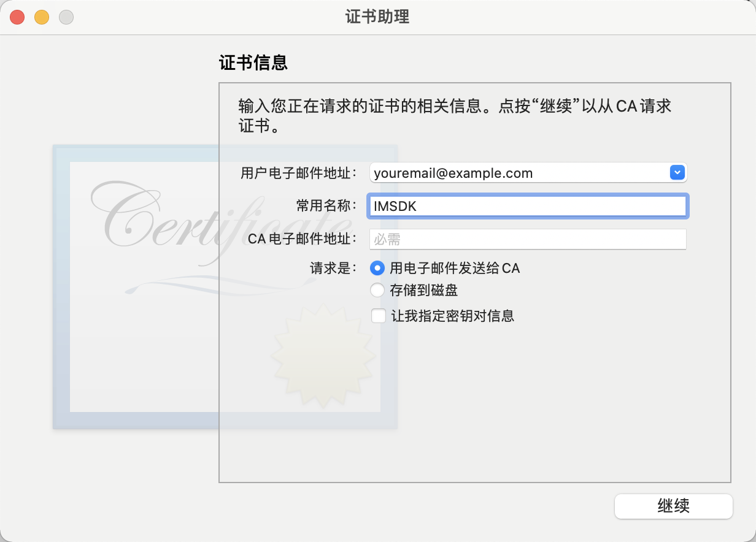Click the CA 电子邮件地址 field showing 必需
The height and width of the screenshot is (542, 756).
[x=528, y=239]
